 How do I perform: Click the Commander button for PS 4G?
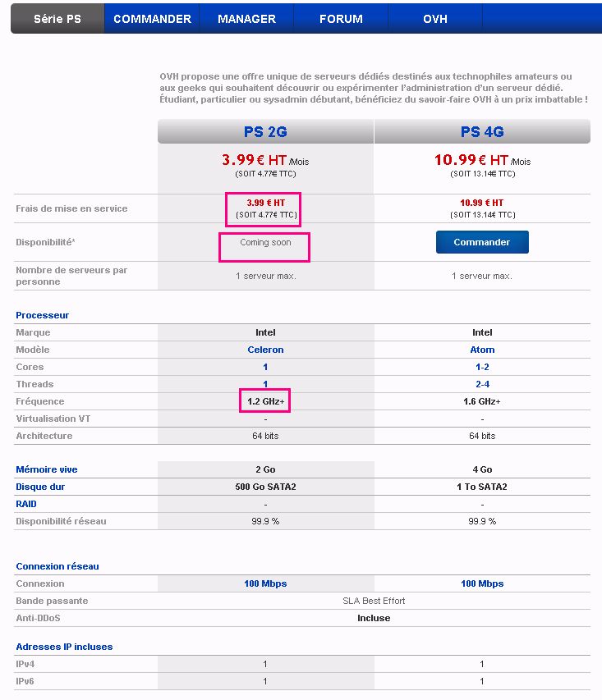482,242
